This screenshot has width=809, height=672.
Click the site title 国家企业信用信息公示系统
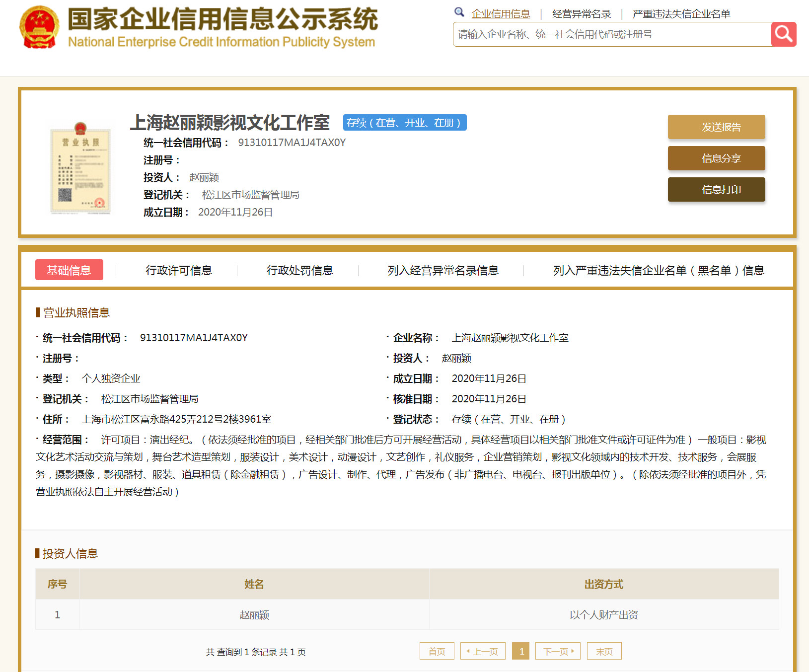[x=222, y=19]
